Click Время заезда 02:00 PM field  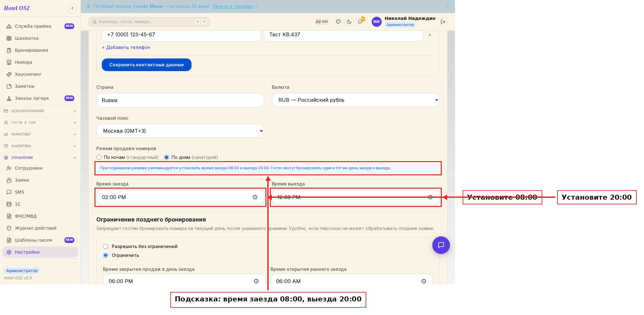pyautogui.click(x=180, y=197)
